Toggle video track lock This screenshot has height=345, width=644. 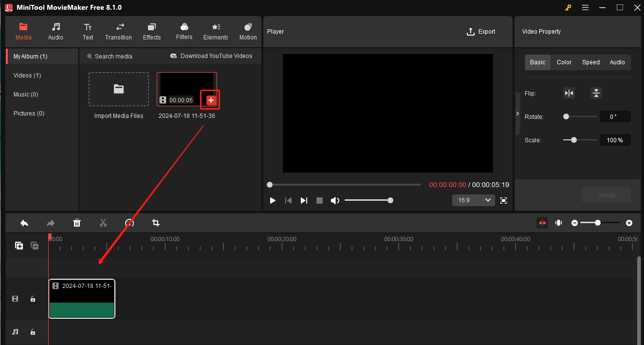tap(33, 299)
